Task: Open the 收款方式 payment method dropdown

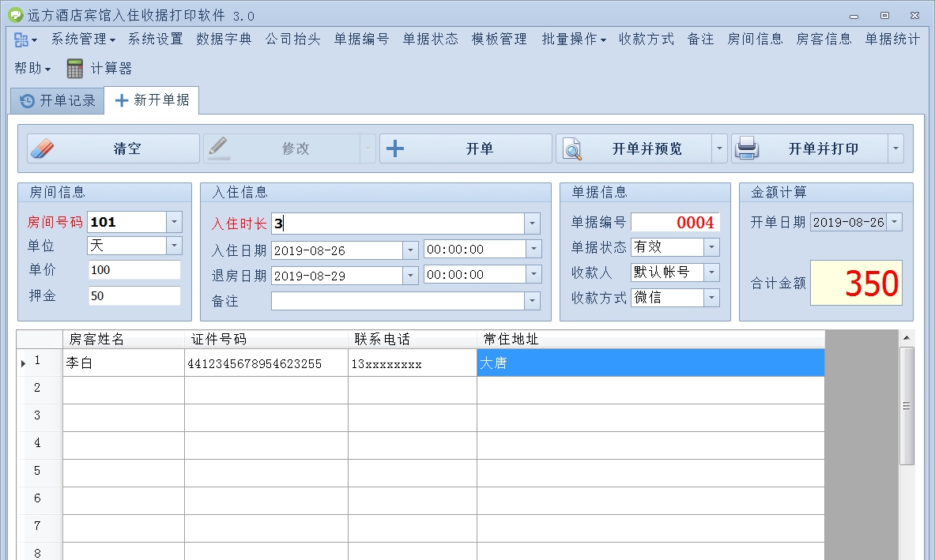Action: tap(711, 297)
